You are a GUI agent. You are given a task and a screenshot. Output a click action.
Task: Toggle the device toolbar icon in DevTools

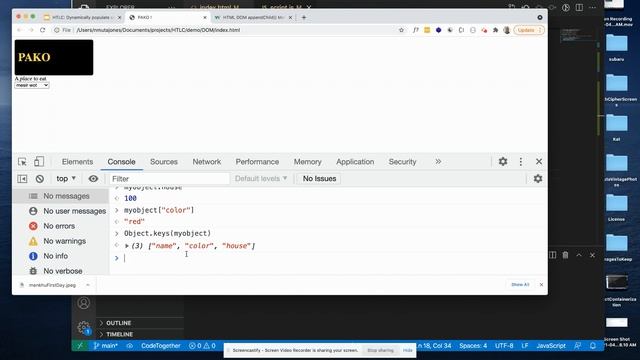point(39,162)
